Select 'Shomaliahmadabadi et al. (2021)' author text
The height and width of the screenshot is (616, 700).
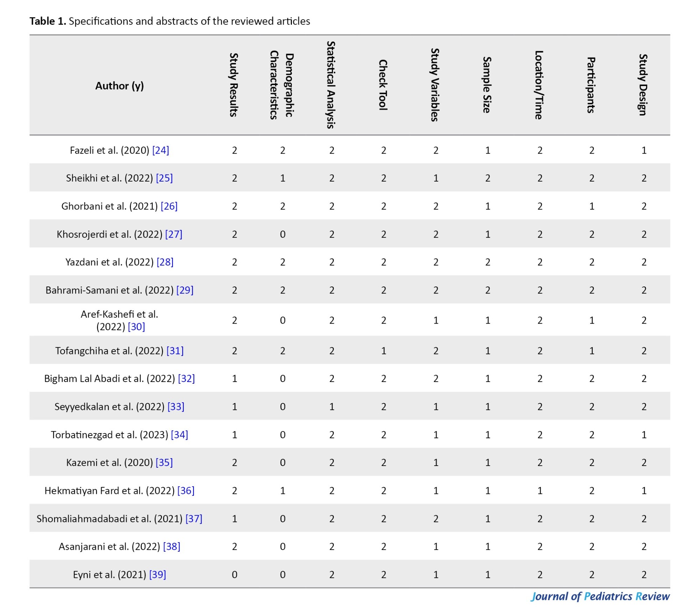pyautogui.click(x=110, y=518)
